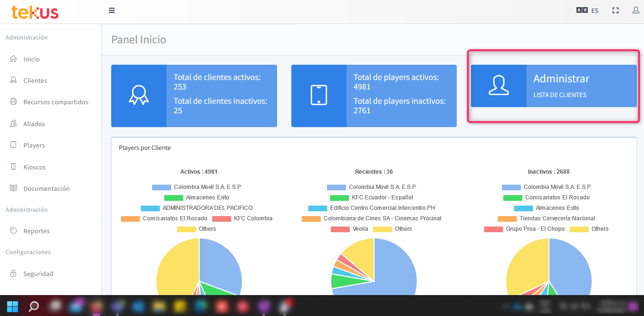Open Windows taskbar search
Screen dimensions: 644x316
34,306
